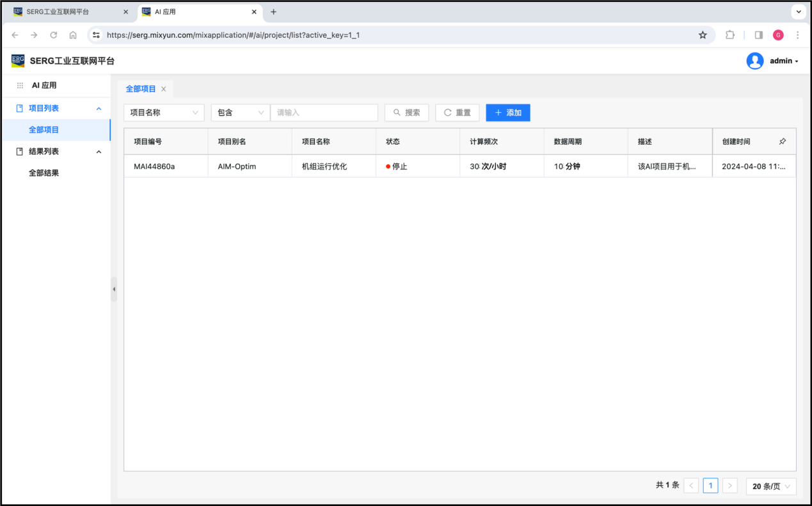Viewport: 812px width, 506px height.
Task: Click the 请输入 search input field
Action: coord(324,113)
